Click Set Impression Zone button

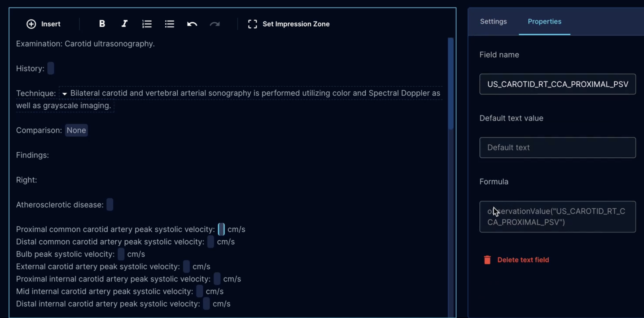click(289, 24)
